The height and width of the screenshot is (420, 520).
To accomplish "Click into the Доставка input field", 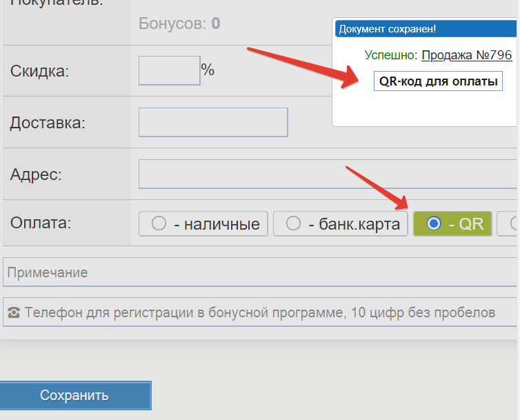I will point(212,123).
